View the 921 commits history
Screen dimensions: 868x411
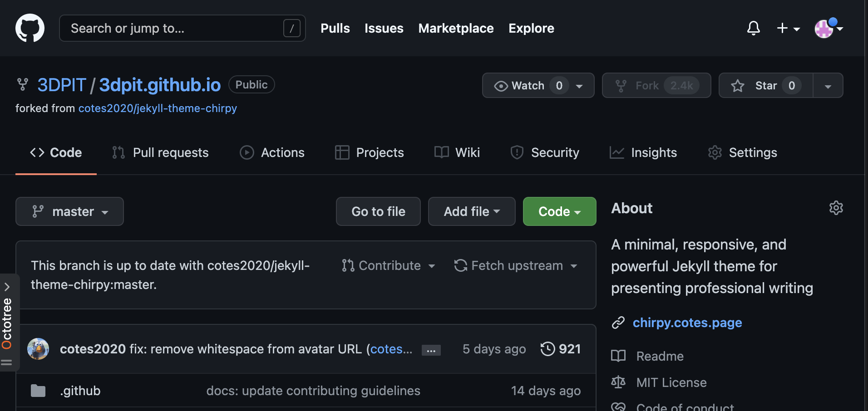(561, 349)
